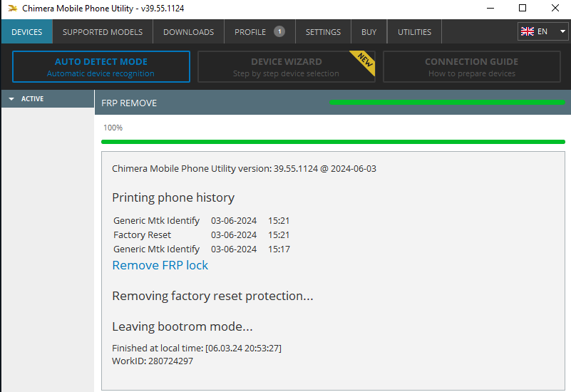Click the Chimera bird logo icon
Image resolution: width=571 pixels, height=392 pixels.
pyautogui.click(x=12, y=9)
